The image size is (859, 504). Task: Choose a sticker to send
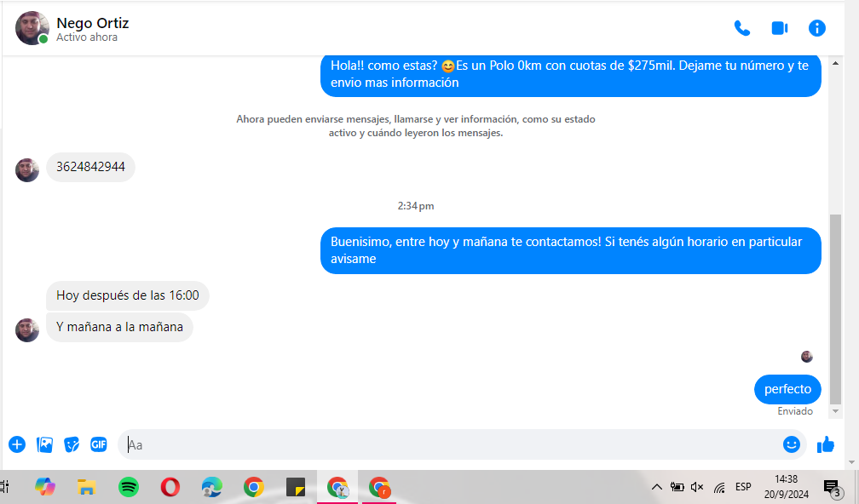click(72, 444)
